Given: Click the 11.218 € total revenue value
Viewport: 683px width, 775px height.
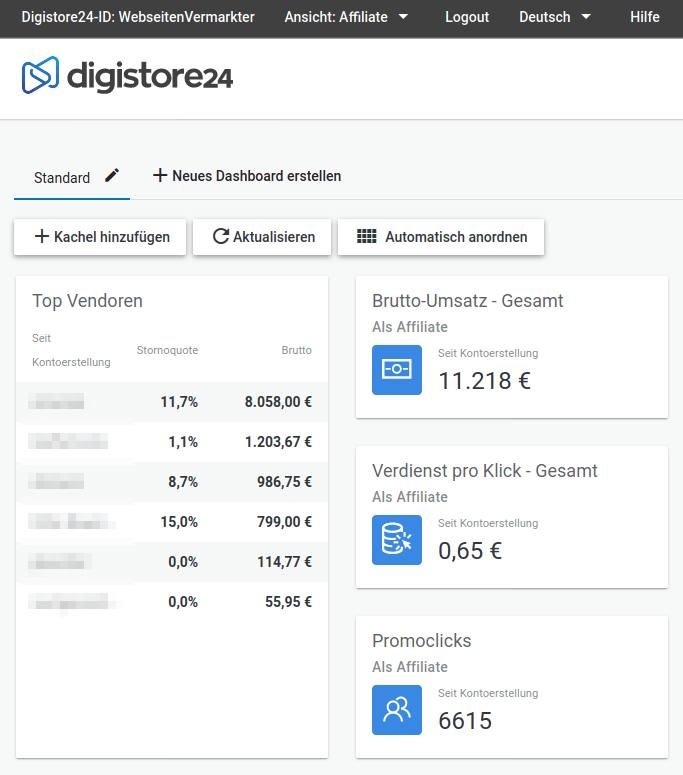Looking at the screenshot, I should pyautogui.click(x=484, y=381).
